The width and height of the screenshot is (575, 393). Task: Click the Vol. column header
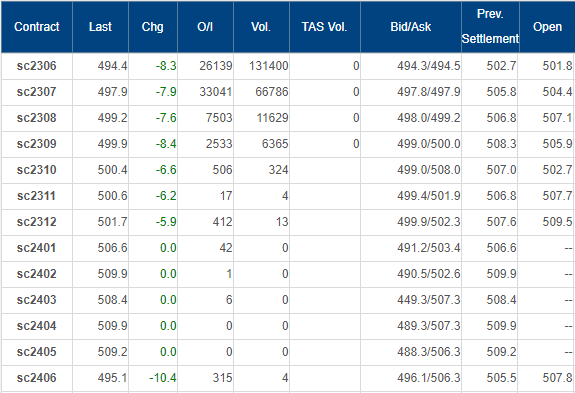pos(261,27)
